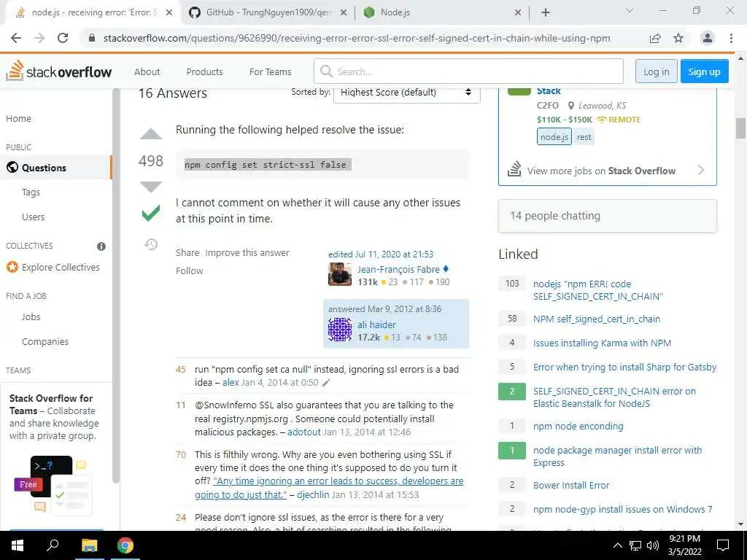Open Windows taskbar search
The image size is (747, 560).
(53, 545)
